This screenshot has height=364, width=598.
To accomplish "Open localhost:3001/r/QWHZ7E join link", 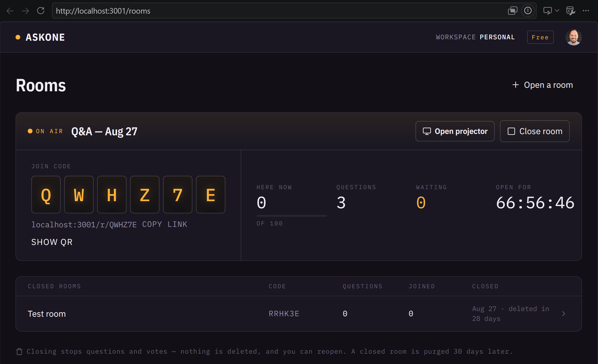I will 84,224.
